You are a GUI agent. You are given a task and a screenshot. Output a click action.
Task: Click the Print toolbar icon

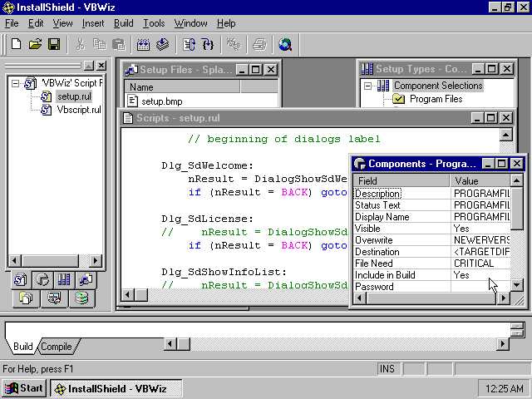tap(259, 44)
